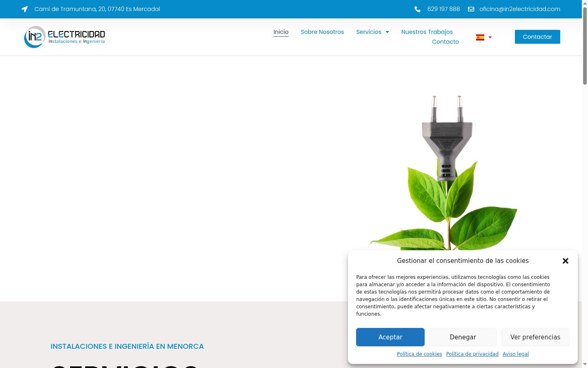Click the page's vertical scrollbar thumb
Image resolution: width=588 pixels, height=368 pixels.
click(x=585, y=46)
